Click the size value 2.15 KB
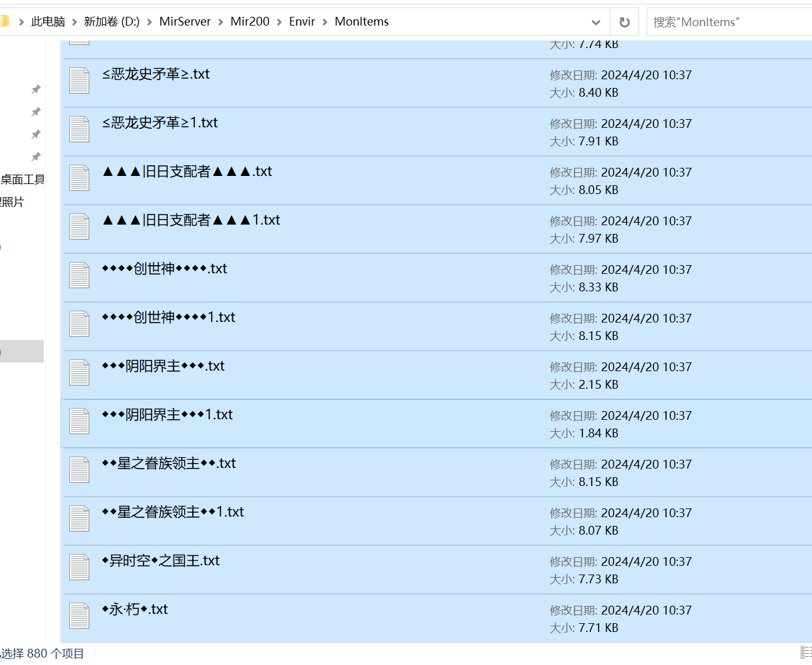 pyautogui.click(x=598, y=385)
